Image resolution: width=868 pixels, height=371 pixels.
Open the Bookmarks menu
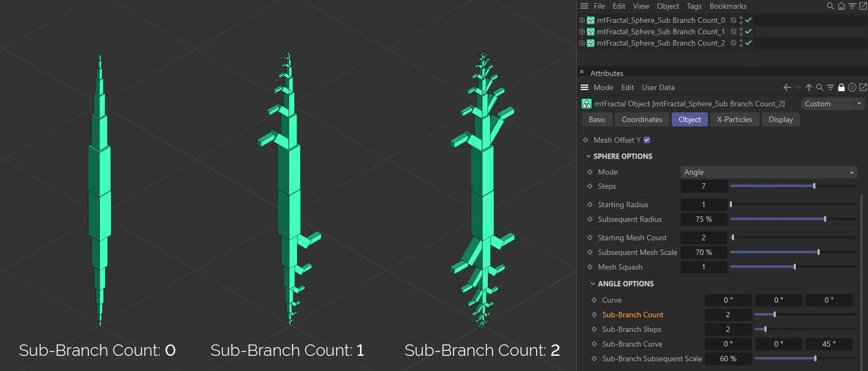click(728, 6)
